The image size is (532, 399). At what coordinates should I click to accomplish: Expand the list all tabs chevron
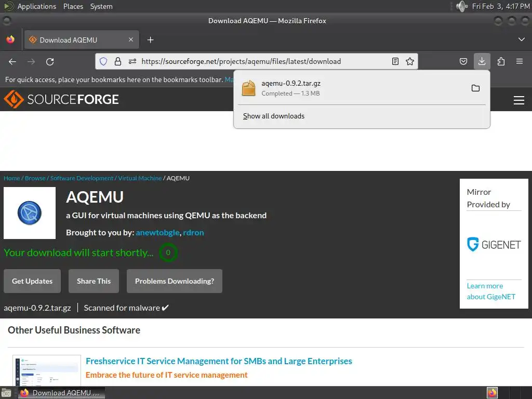(x=522, y=39)
